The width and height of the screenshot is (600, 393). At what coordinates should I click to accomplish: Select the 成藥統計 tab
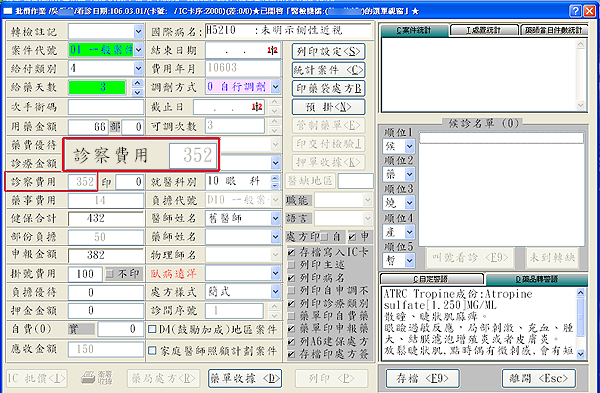[484, 30]
